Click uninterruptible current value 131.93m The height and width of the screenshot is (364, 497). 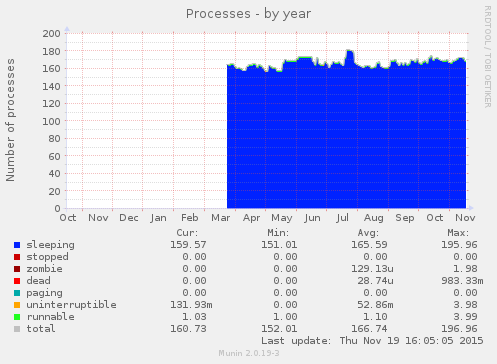coord(191,305)
